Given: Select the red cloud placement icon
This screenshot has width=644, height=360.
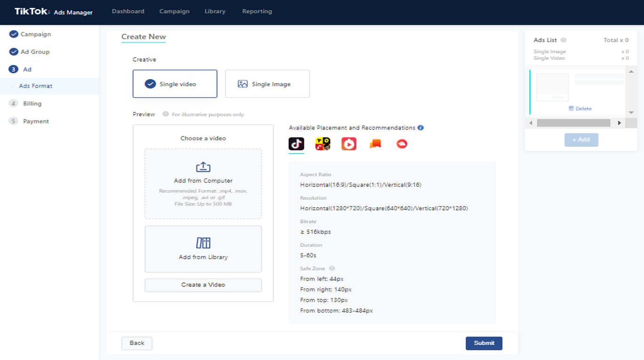Looking at the screenshot, I should [402, 144].
